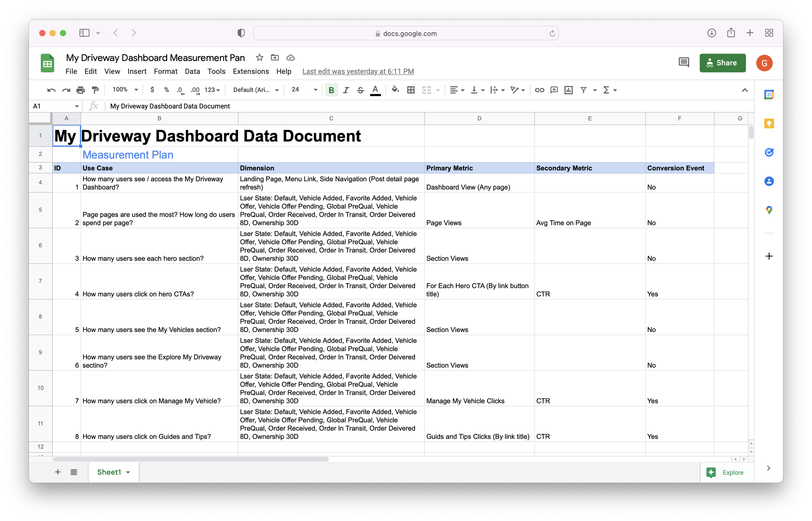Toggle bold formatting

click(x=331, y=90)
